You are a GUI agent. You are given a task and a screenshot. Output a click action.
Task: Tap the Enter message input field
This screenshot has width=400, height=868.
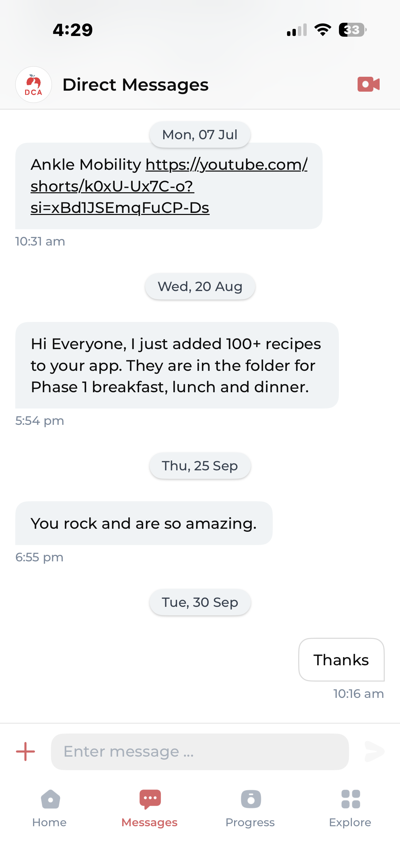(x=200, y=751)
